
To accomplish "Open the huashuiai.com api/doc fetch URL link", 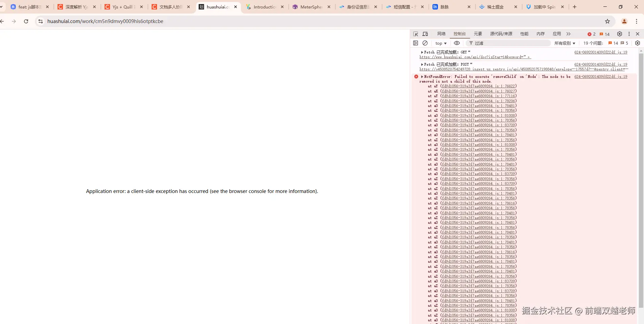I will (x=474, y=57).
